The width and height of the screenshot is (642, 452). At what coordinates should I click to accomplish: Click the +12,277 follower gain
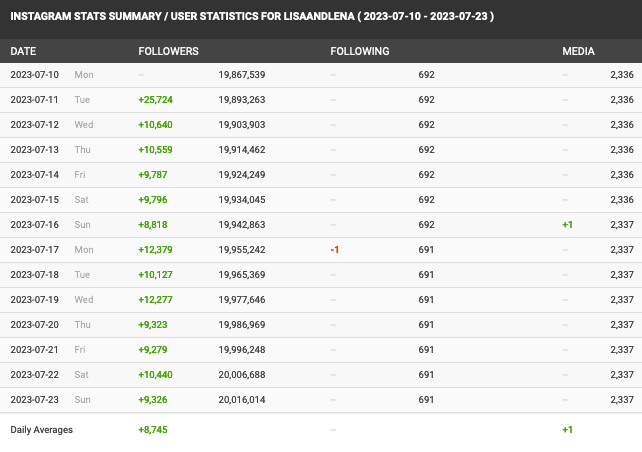pyautogui.click(x=156, y=300)
